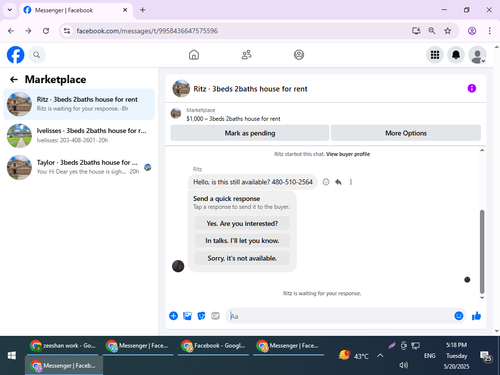Click Mark as pending button
The width and height of the screenshot is (500, 375).
pyautogui.click(x=250, y=133)
